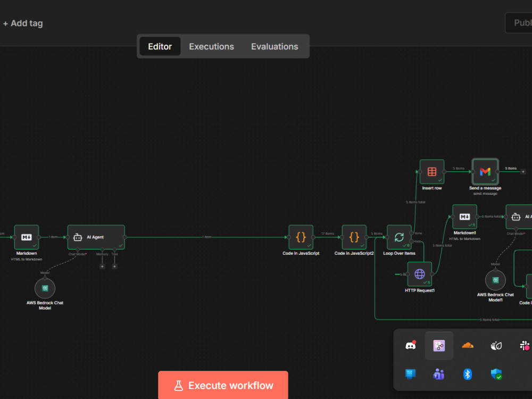The width and height of the screenshot is (532, 399).
Task: Open the HTTP Request1 node
Action: 420,274
